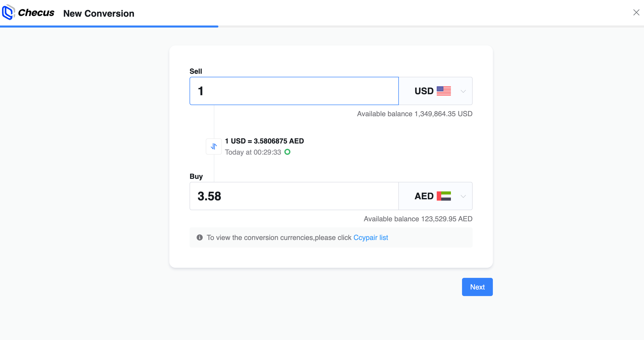Screen dimensions: 644x340
Task: Open the Ccypair list link
Action: point(371,237)
